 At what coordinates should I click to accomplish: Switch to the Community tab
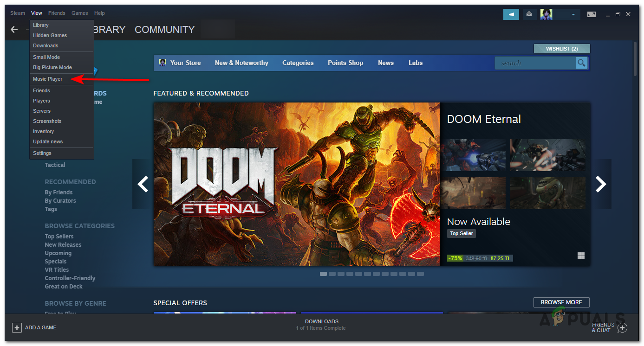pyautogui.click(x=164, y=29)
